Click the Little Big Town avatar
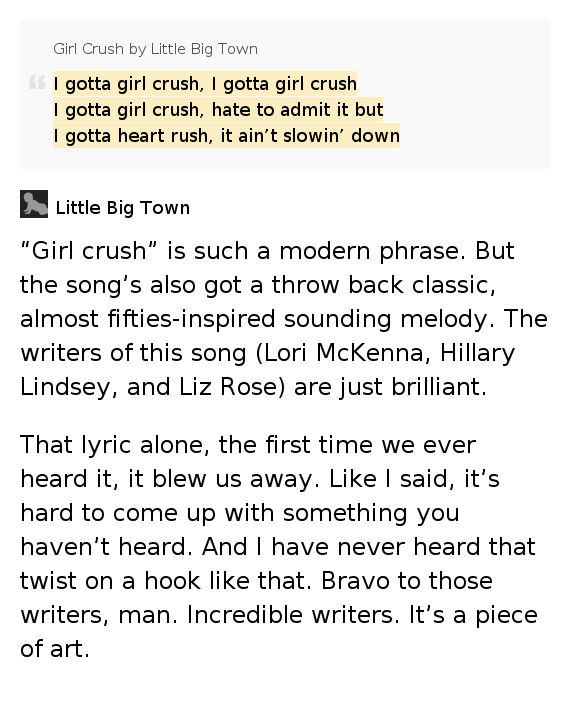570x710 pixels. point(34,204)
